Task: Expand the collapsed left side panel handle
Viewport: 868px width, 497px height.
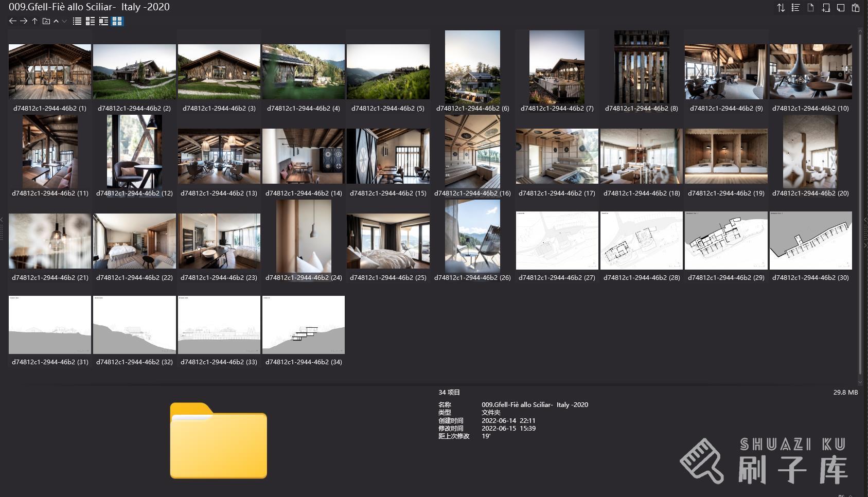Action: [2, 229]
